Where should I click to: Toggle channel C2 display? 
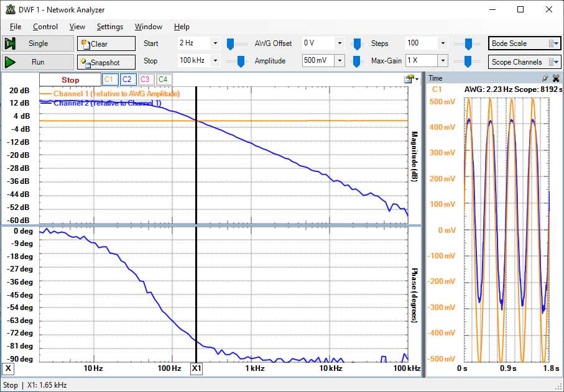tap(127, 80)
